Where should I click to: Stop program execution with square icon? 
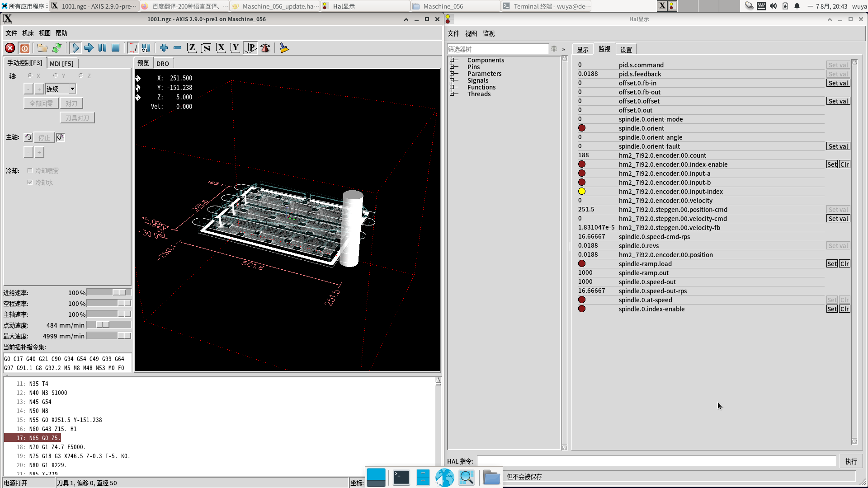(116, 48)
